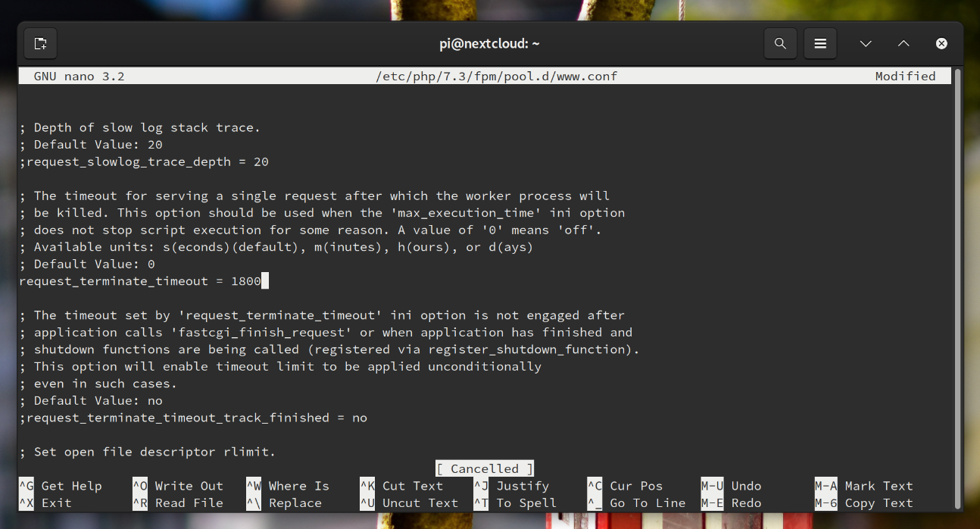
Task: Open a new terminal tab
Action: [40, 43]
